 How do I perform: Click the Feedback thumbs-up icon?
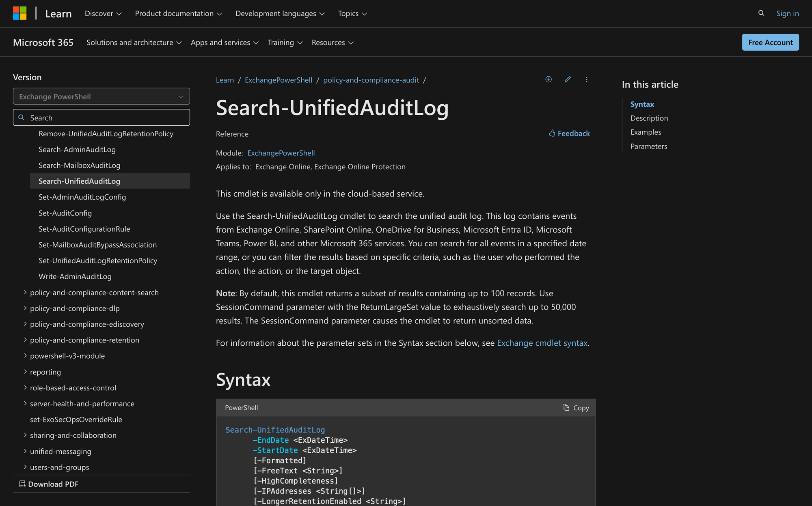(x=552, y=133)
